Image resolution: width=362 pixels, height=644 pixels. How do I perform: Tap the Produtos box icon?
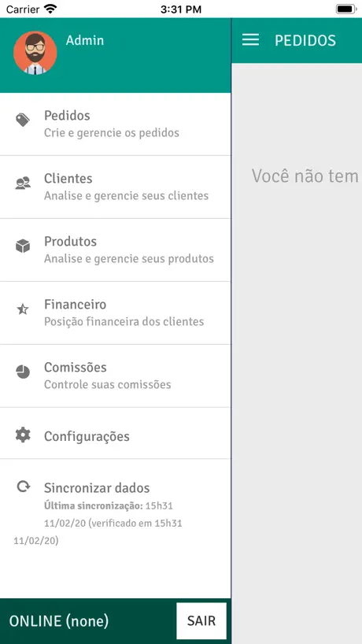pyautogui.click(x=23, y=246)
